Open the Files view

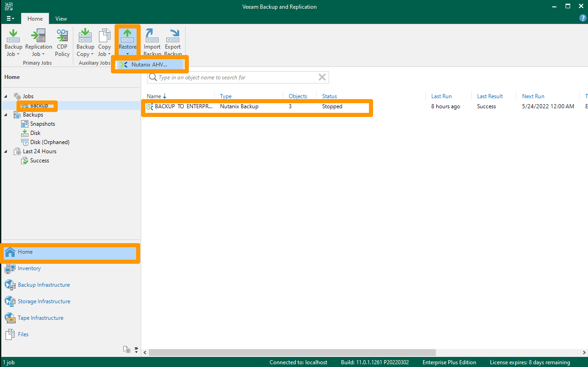(x=22, y=334)
